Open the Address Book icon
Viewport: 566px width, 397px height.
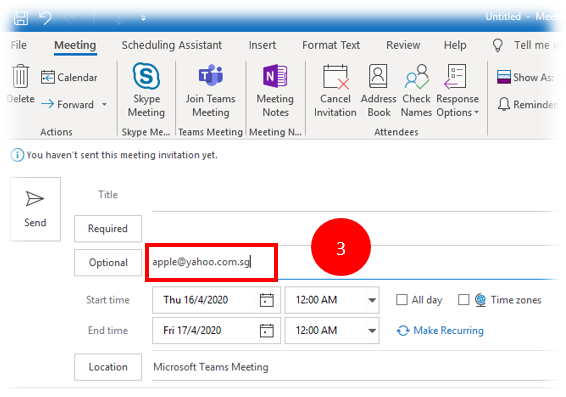[378, 76]
